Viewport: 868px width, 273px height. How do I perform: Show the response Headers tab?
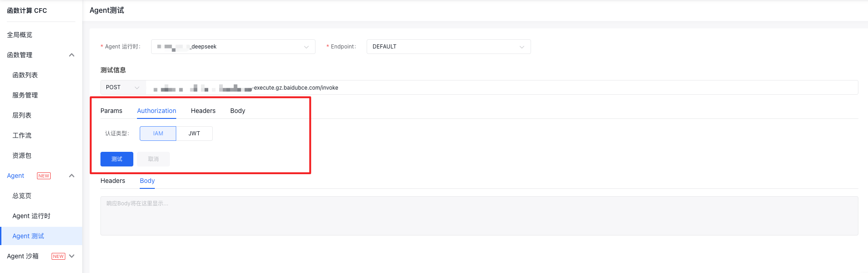coord(113,181)
